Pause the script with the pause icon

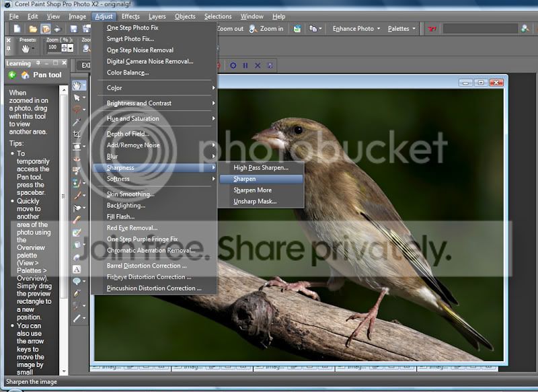point(245,65)
